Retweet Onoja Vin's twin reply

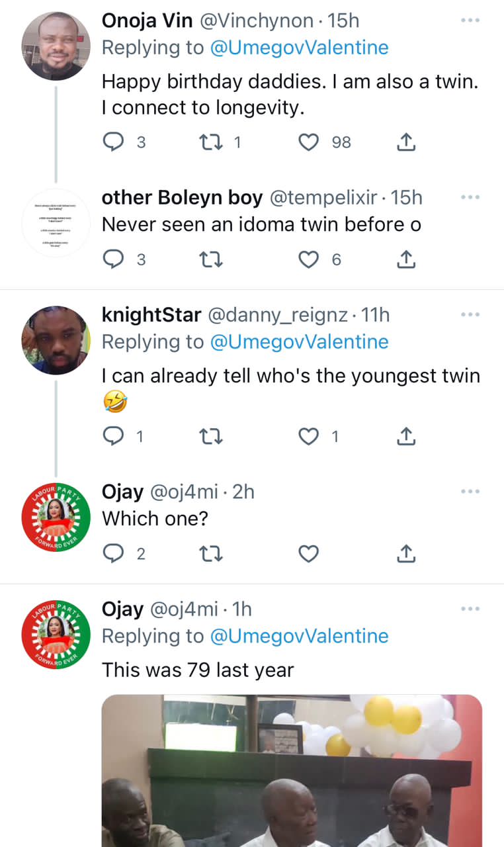(x=211, y=142)
